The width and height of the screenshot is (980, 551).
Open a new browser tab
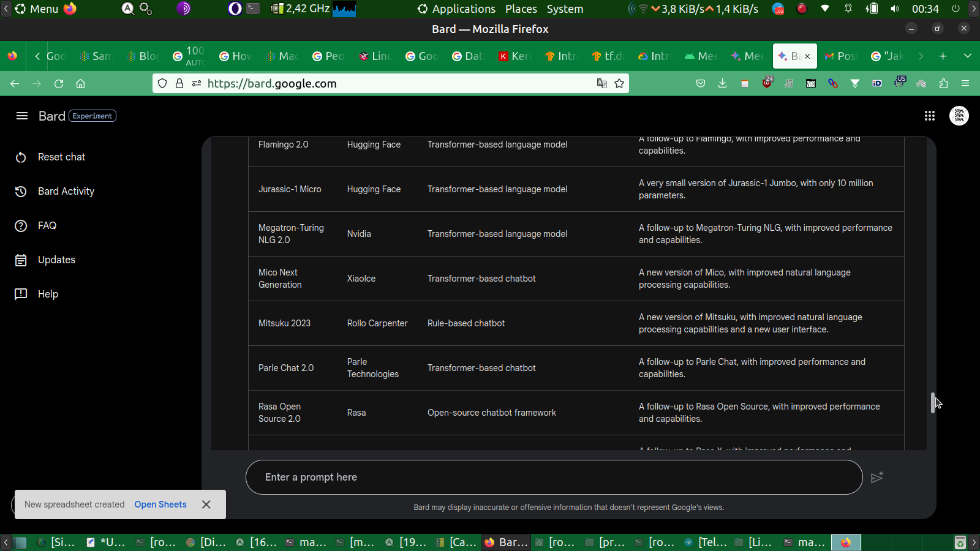click(943, 56)
